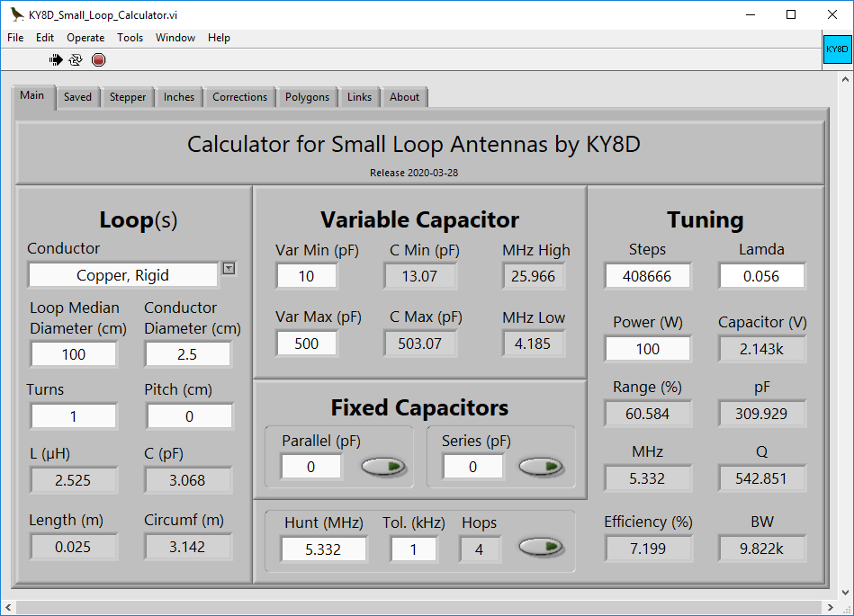Click the KY8D VI icon
This screenshot has height=616, width=854.
(837, 49)
